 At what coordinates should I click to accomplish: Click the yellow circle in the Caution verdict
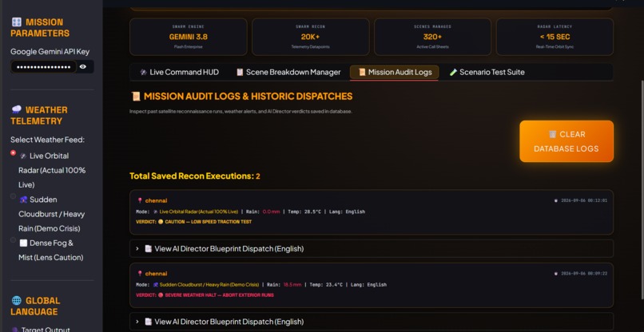pos(161,222)
